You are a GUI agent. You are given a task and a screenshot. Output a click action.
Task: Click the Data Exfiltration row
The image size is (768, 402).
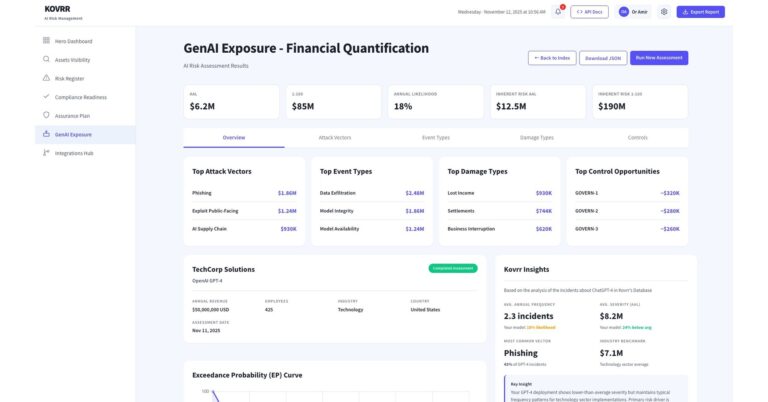point(372,193)
